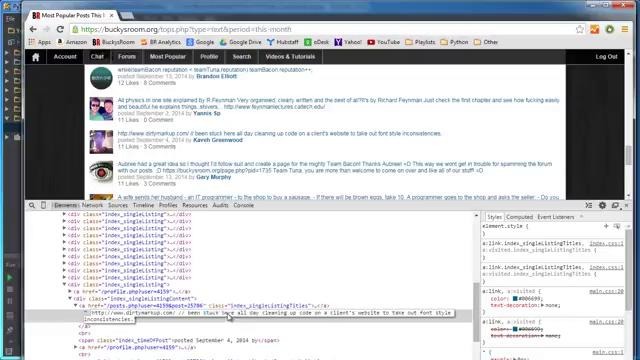Expand the first index_singleListing div
The width and height of the screenshot is (640, 360).
[x=64, y=214]
